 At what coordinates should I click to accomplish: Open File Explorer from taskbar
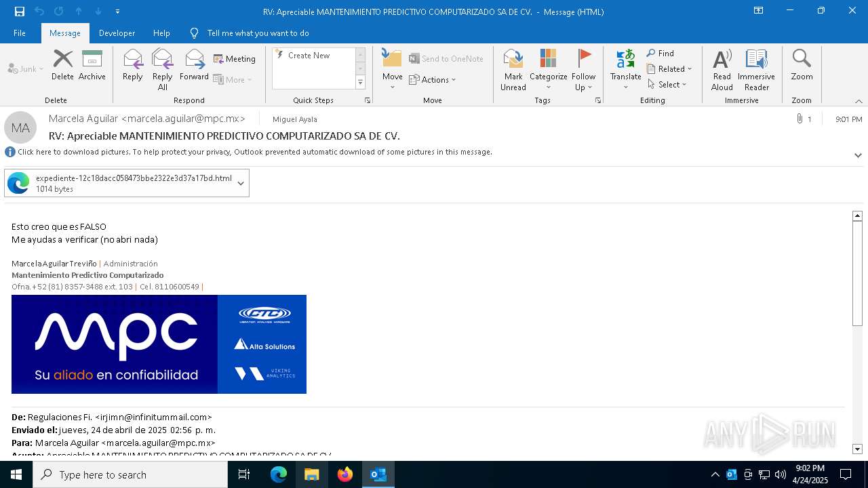click(x=312, y=474)
